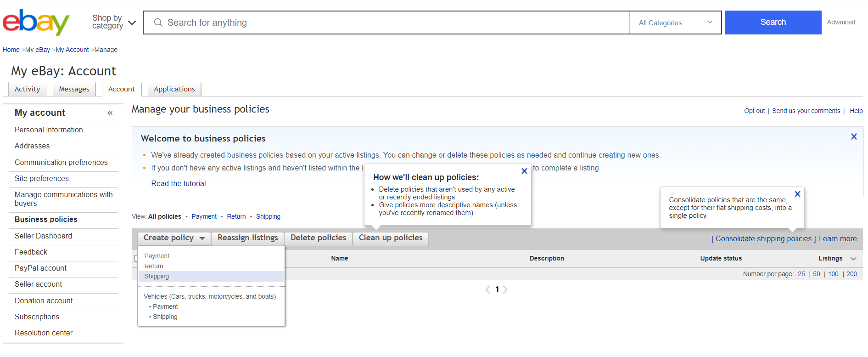Screen dimensions: 868x357
Task: Click the magnifier icon in search box
Action: [x=158, y=23]
